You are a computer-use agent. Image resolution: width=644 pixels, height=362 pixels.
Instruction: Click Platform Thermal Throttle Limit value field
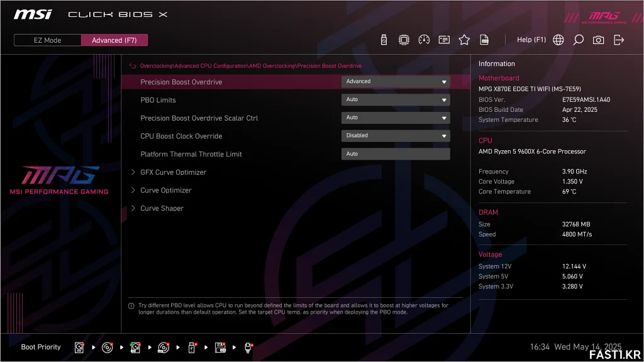[x=396, y=154]
